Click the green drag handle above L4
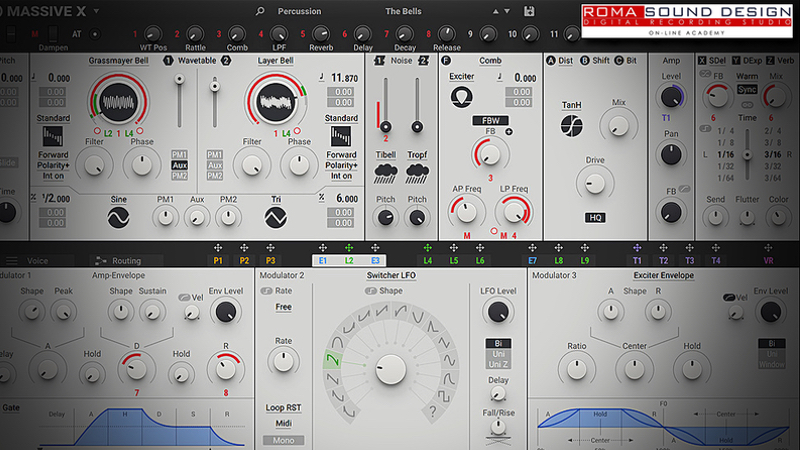Image resolution: width=800 pixels, height=450 pixels. (428, 248)
